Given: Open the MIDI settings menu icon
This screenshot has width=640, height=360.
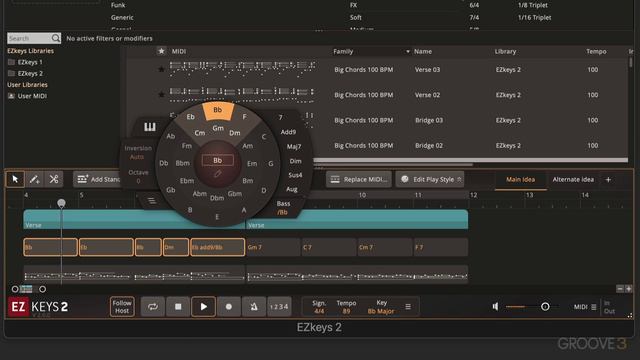Looking at the screenshot, I should click(594, 307).
